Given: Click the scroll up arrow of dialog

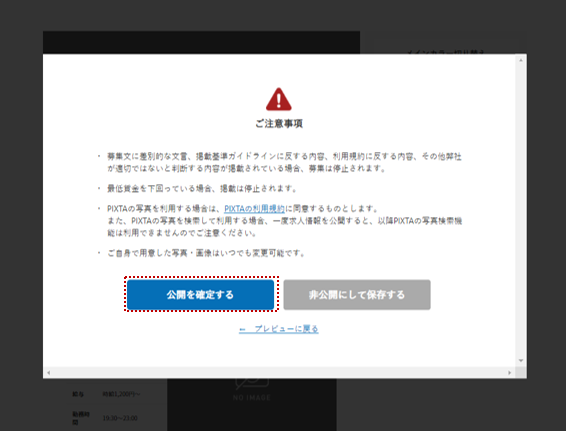Looking at the screenshot, I should (521, 60).
